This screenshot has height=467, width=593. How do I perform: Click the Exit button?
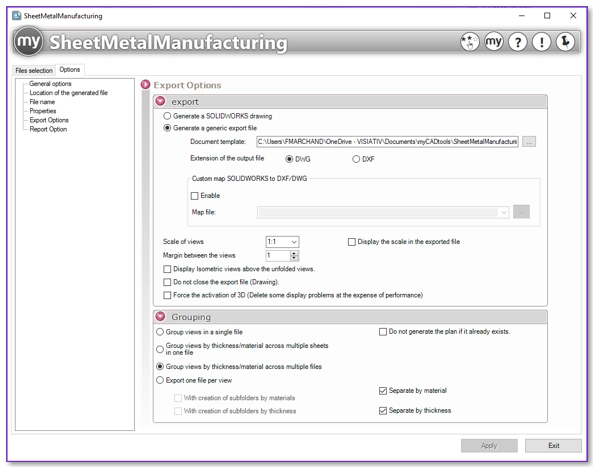553,446
